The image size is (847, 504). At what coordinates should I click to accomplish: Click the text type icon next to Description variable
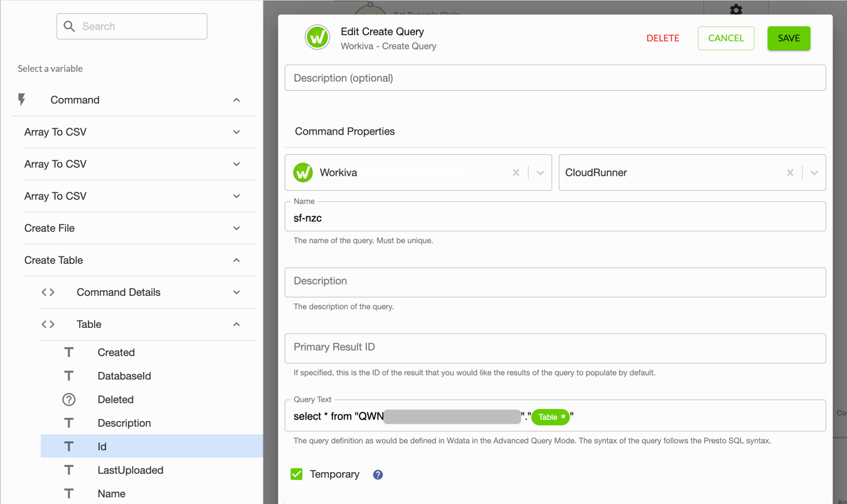click(x=69, y=423)
